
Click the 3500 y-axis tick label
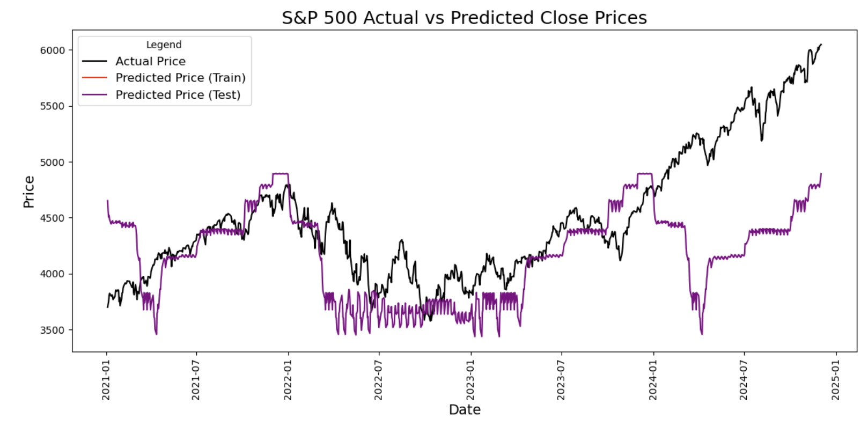[x=52, y=330]
